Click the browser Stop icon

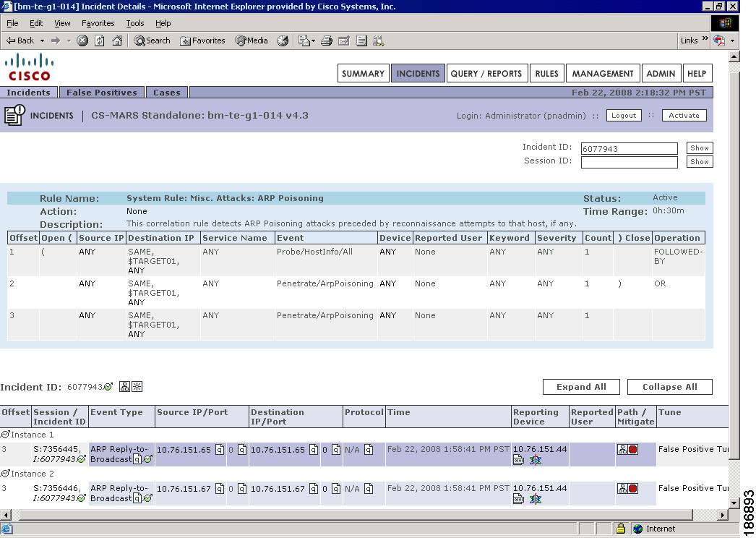click(82, 40)
